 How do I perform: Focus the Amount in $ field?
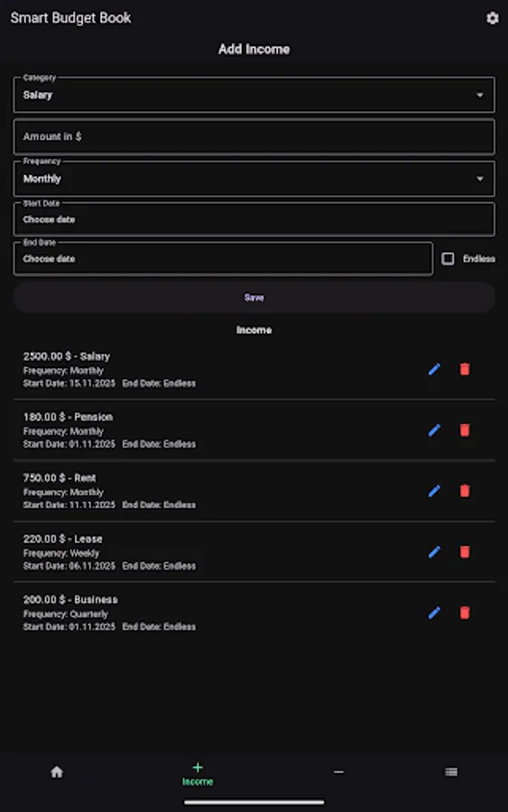(254, 137)
